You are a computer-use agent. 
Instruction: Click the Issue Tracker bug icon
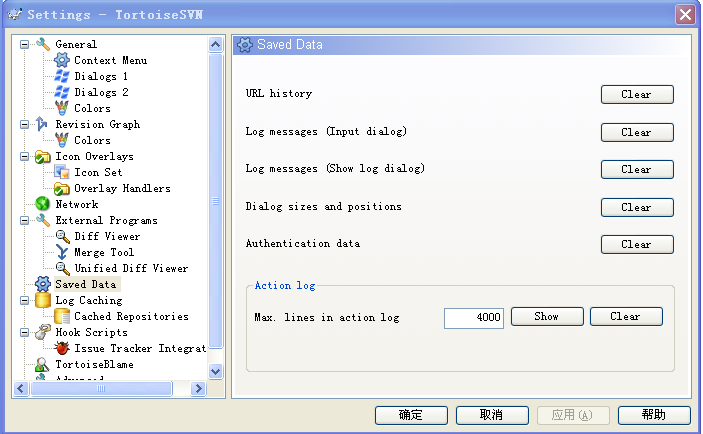point(62,348)
